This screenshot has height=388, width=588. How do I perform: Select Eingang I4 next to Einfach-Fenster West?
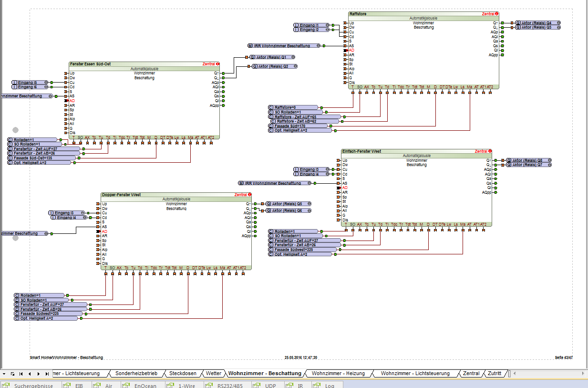(x=312, y=174)
